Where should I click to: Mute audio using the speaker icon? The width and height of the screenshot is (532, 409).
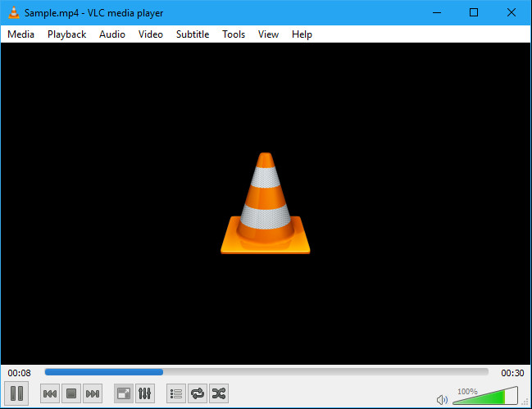442,400
